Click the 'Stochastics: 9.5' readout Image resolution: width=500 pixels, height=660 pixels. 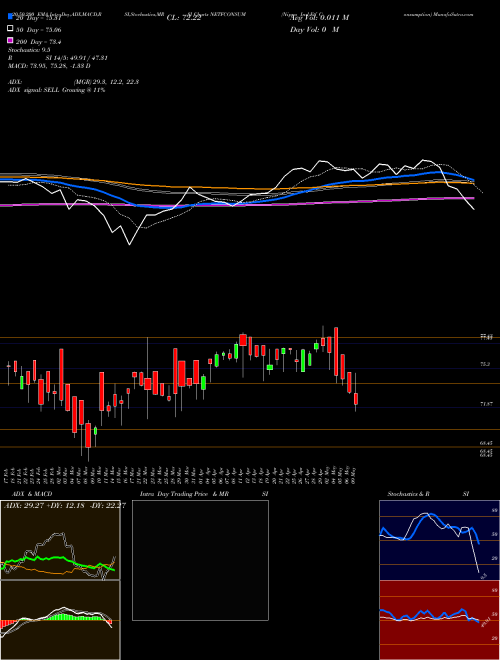pos(29,50)
